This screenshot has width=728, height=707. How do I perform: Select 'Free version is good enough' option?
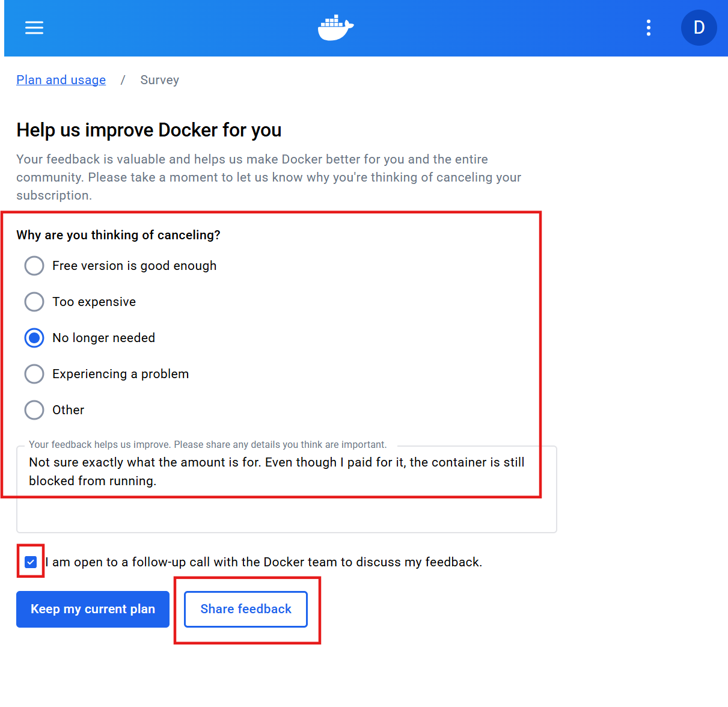tap(34, 266)
